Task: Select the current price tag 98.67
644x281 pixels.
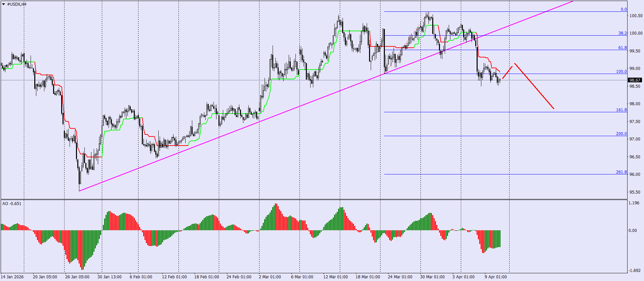Action: tap(635, 80)
